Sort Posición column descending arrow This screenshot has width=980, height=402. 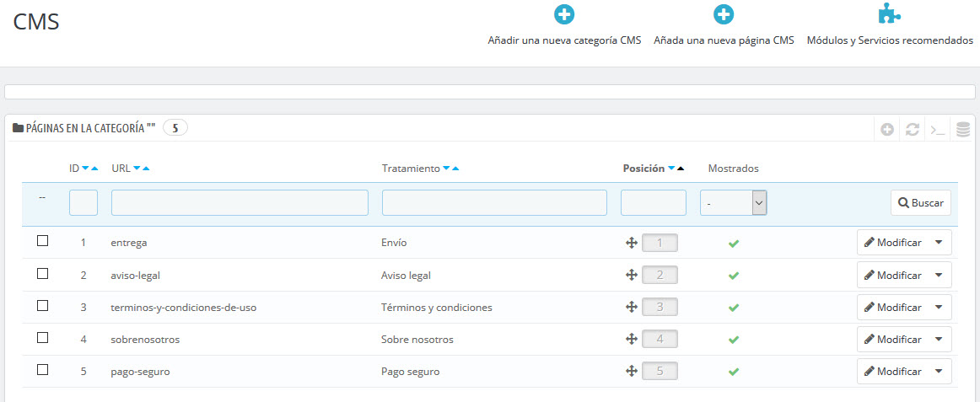pyautogui.click(x=671, y=169)
